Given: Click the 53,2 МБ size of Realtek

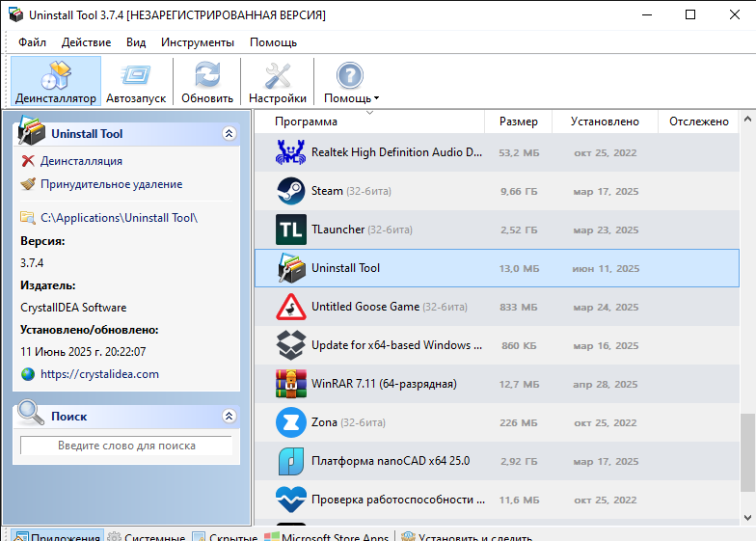Looking at the screenshot, I should click(x=519, y=152).
